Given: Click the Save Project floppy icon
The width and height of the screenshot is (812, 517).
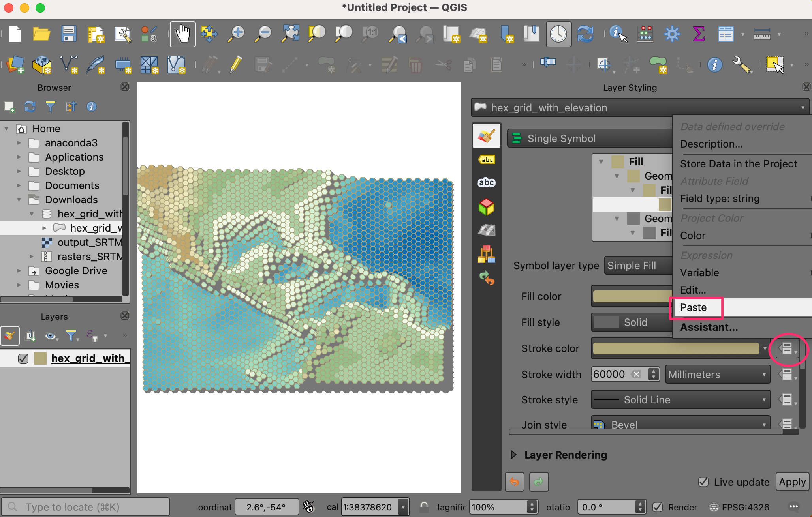Looking at the screenshot, I should pyautogui.click(x=68, y=34).
